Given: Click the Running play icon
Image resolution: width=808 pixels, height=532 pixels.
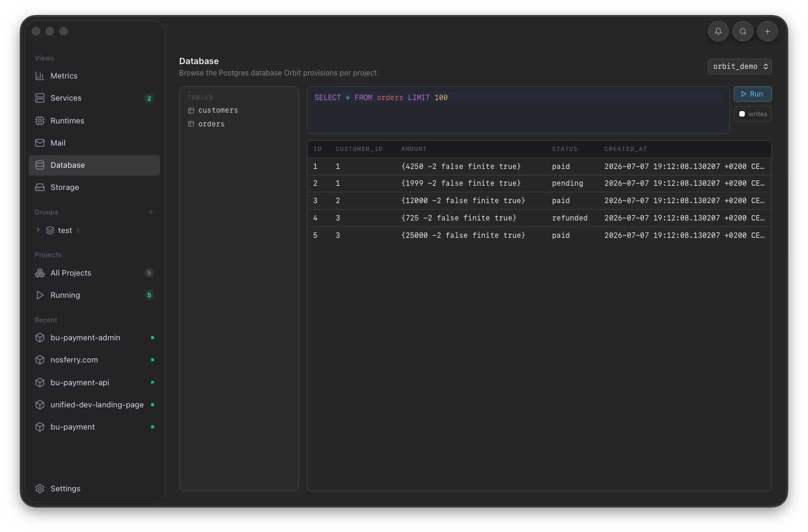Looking at the screenshot, I should point(40,295).
